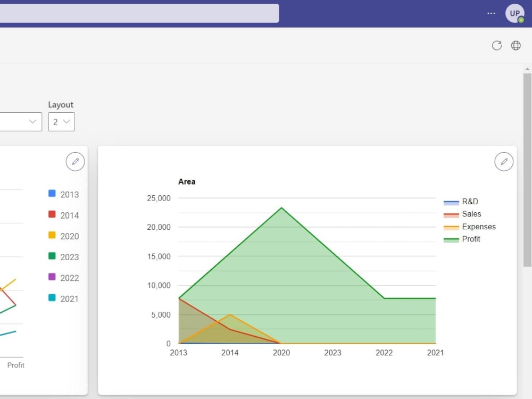Click the refresh icon
Image resolution: width=532 pixels, height=399 pixels.
[x=497, y=45]
